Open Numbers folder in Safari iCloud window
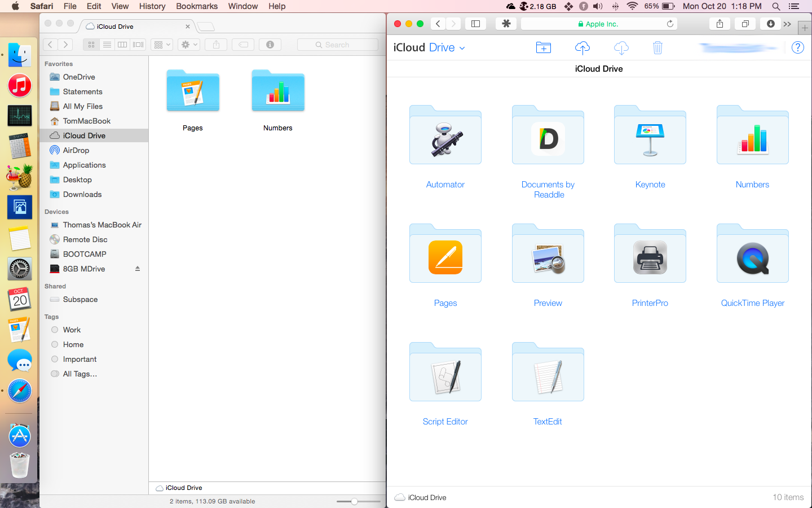812x508 pixels. tap(753, 135)
